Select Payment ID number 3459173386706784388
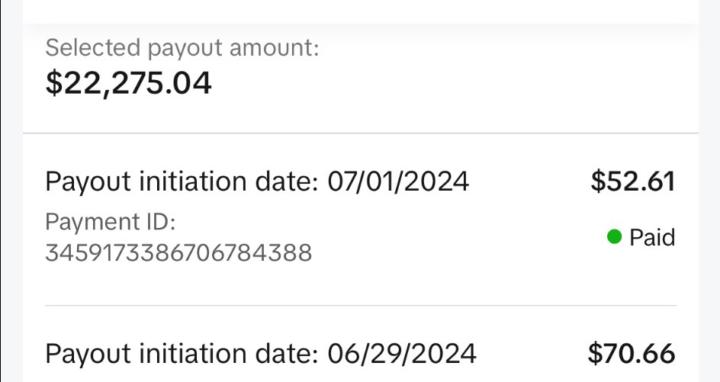Screen dimensions: 720x382 [179, 253]
